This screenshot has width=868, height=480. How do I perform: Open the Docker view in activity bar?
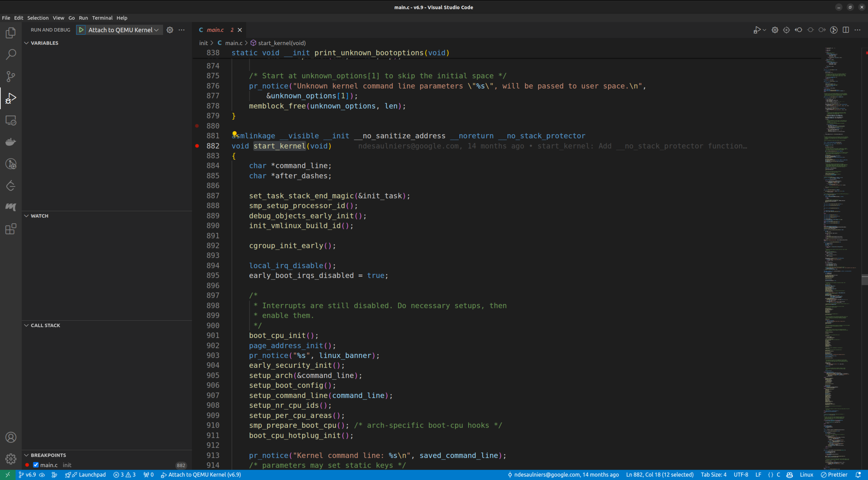click(11, 142)
